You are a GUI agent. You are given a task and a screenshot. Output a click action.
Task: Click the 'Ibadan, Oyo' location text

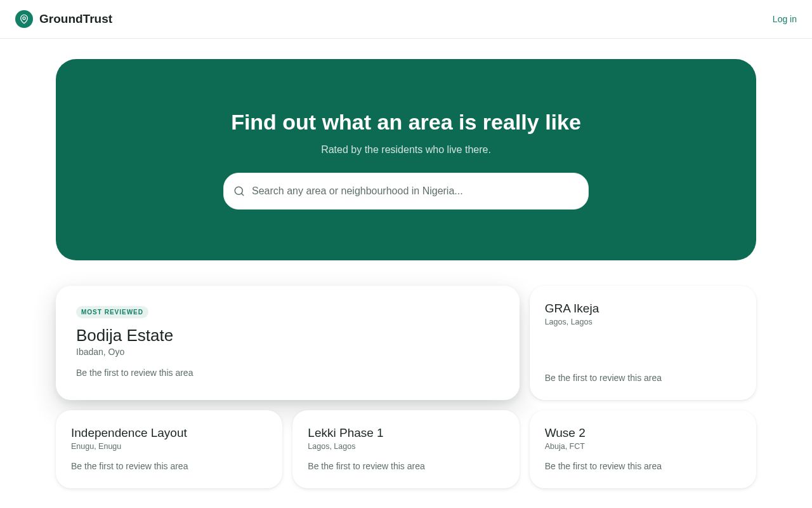100,352
